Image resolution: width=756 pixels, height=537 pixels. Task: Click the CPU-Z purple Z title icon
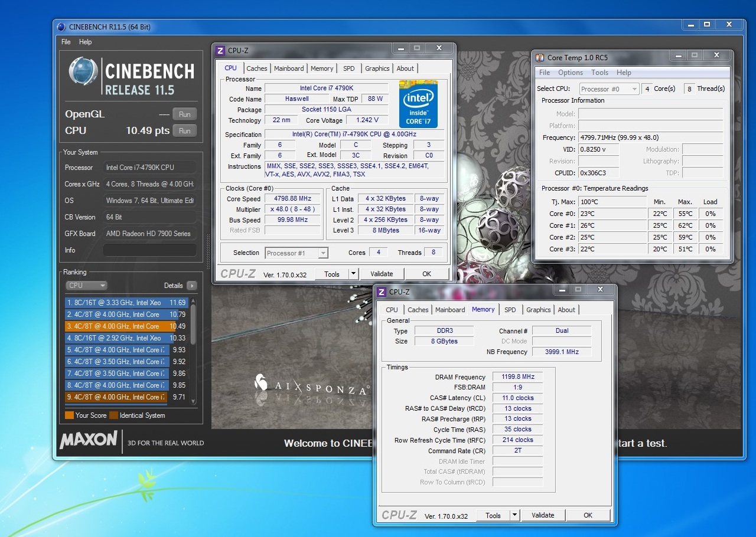pos(220,51)
